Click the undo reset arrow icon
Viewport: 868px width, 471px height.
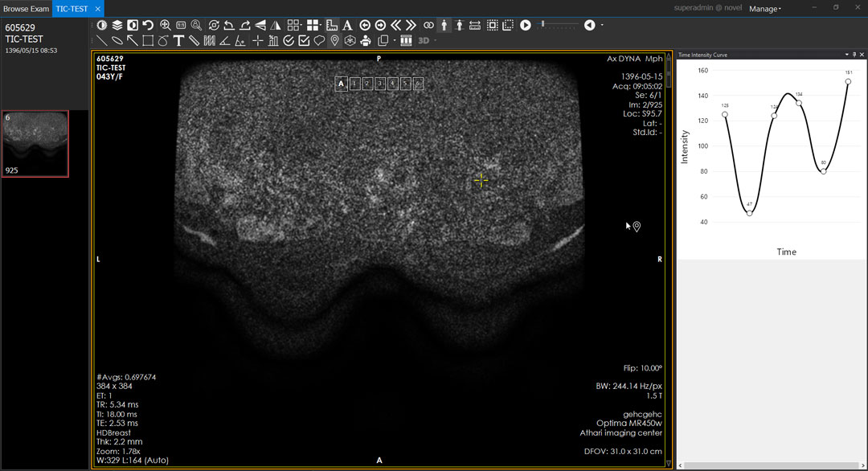pos(148,25)
